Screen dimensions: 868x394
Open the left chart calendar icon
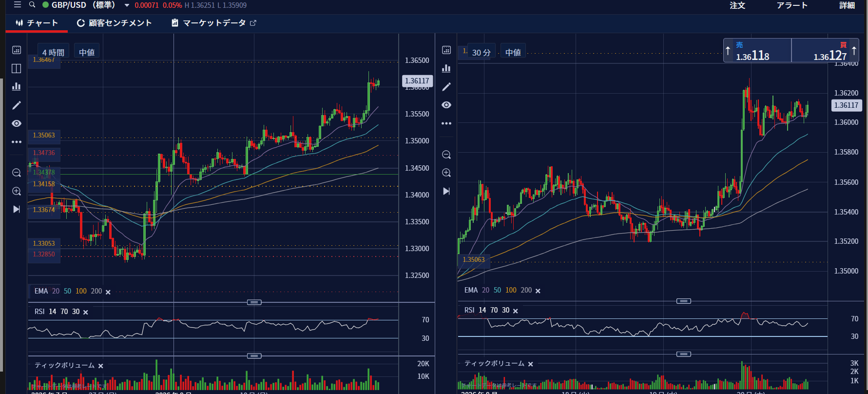click(17, 50)
